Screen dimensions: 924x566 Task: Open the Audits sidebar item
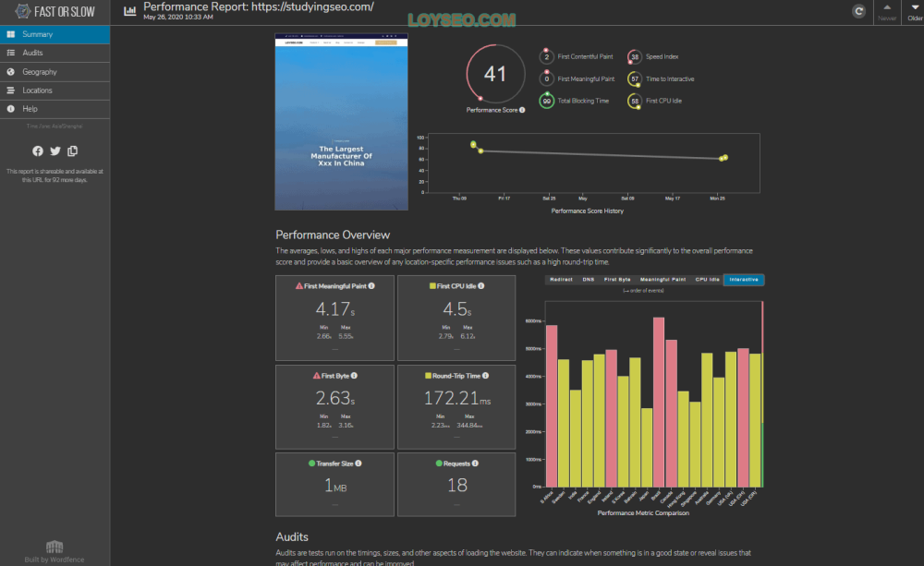(x=55, y=53)
